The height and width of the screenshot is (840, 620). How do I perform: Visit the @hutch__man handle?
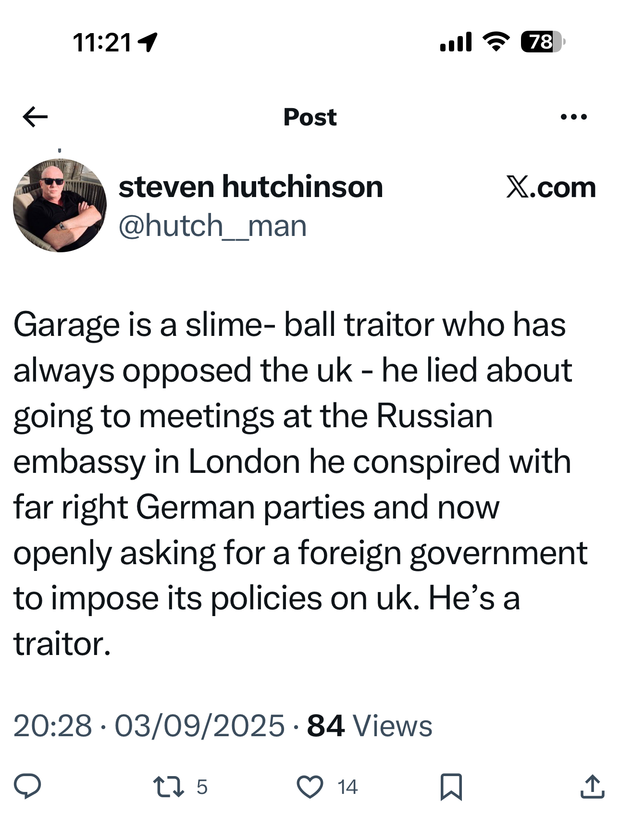pos(212,226)
